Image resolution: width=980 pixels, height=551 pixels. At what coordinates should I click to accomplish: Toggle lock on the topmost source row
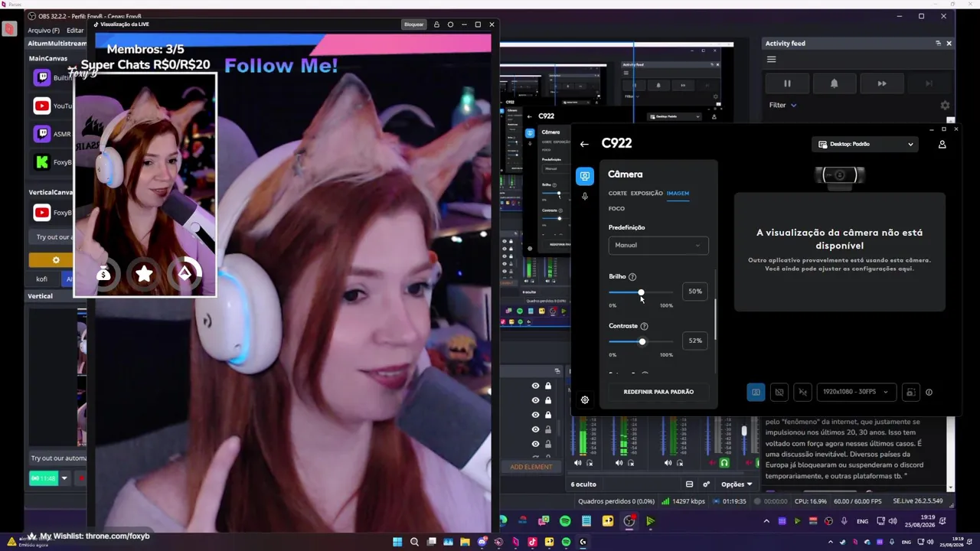(x=548, y=386)
